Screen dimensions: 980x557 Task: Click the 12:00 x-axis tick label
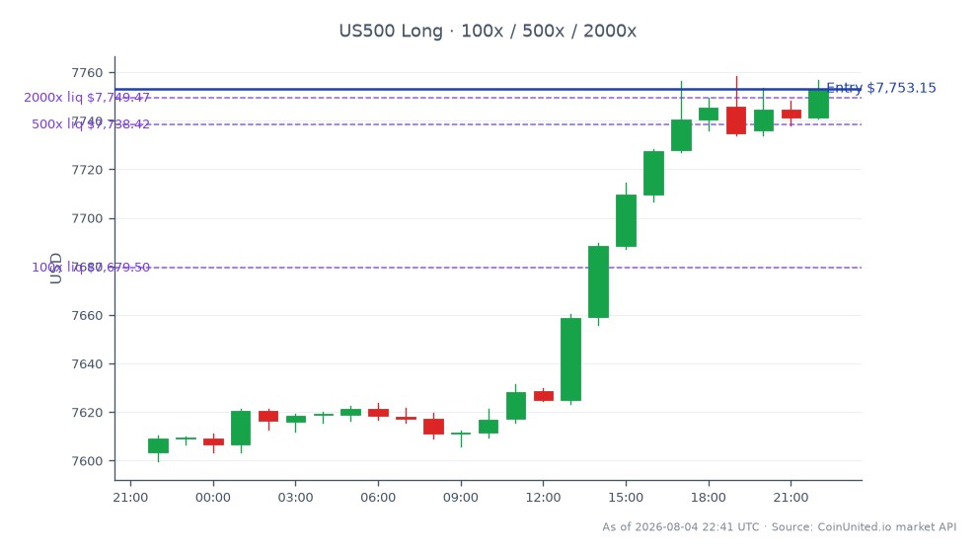pos(543,498)
